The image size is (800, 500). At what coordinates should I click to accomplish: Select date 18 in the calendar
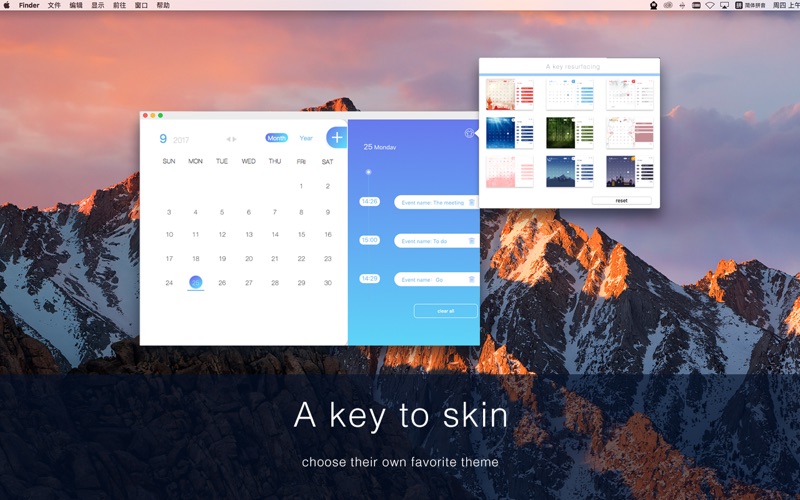coord(196,259)
